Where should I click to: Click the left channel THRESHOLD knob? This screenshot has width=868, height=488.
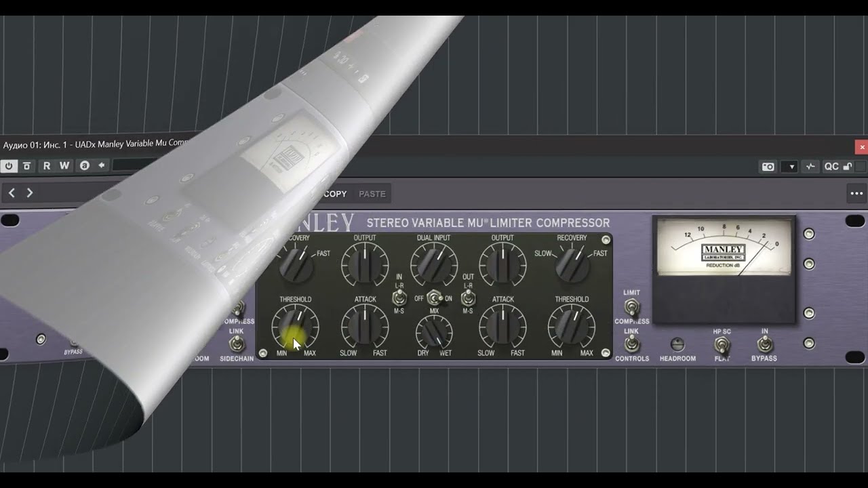pos(296,327)
